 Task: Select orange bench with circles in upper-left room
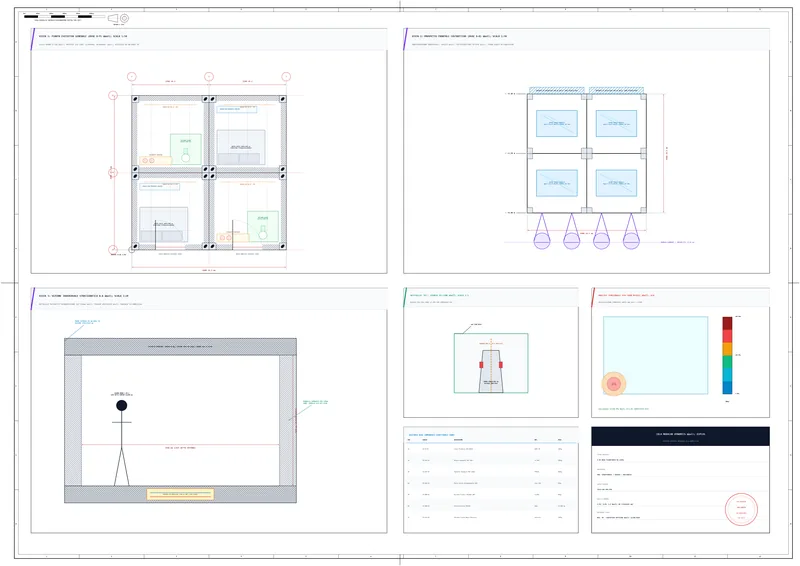(x=156, y=160)
